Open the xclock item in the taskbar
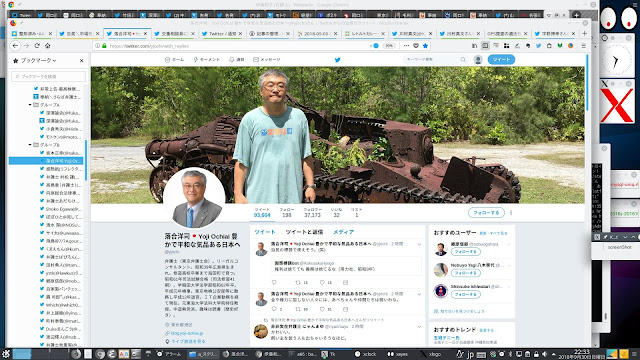This screenshot has width=640, height=360. 365,354
